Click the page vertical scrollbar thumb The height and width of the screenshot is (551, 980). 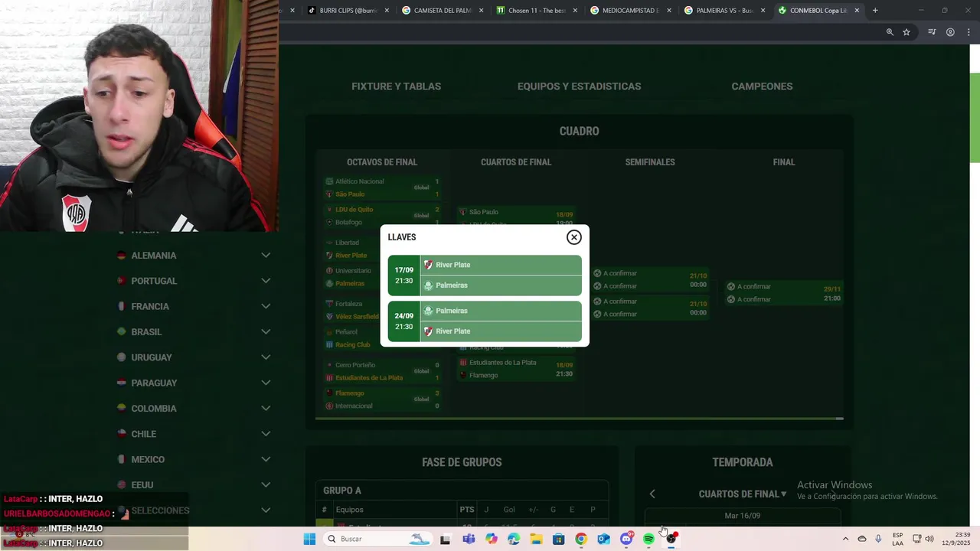(x=975, y=119)
